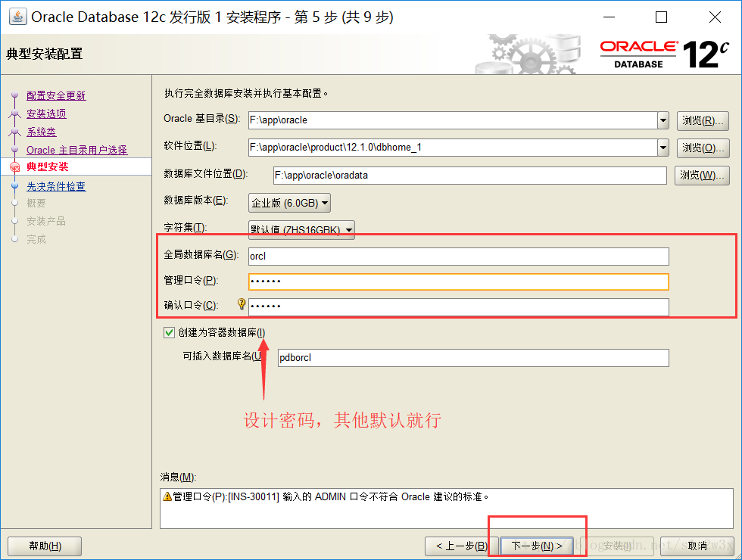742x560 pixels.
Task: Click the disabled 安装产品 step label
Action: tap(46, 221)
